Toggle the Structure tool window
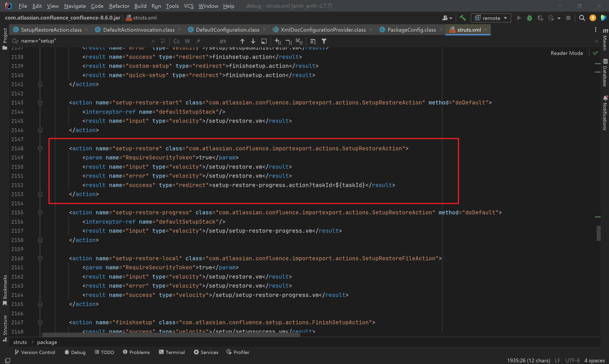 tap(5, 328)
